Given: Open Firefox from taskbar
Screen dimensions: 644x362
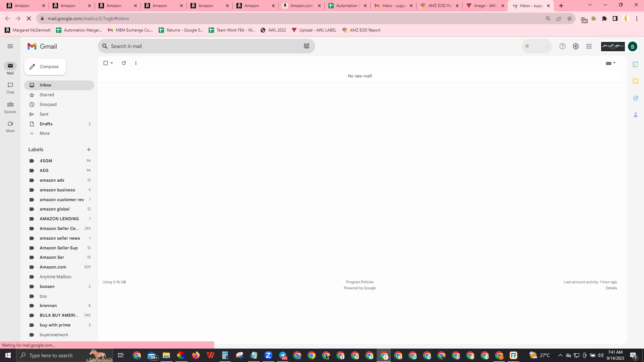Looking at the screenshot, I should point(196,355).
